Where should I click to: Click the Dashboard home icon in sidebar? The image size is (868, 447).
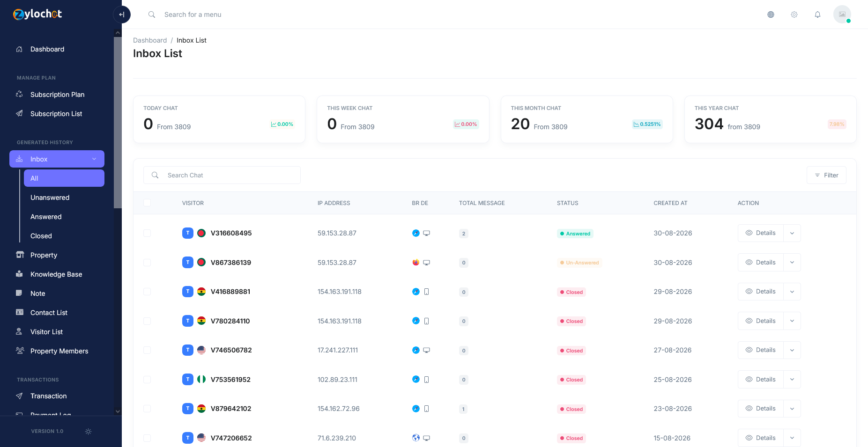coord(19,49)
